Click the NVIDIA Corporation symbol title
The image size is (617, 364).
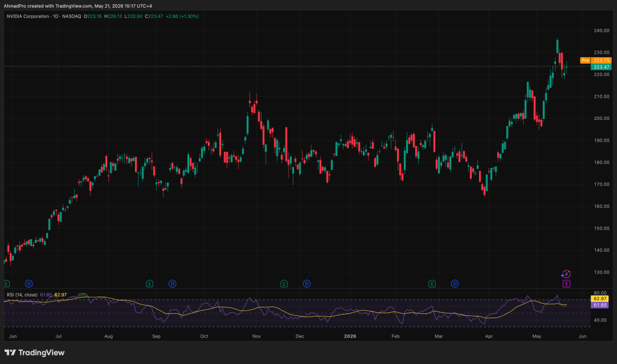pos(28,16)
